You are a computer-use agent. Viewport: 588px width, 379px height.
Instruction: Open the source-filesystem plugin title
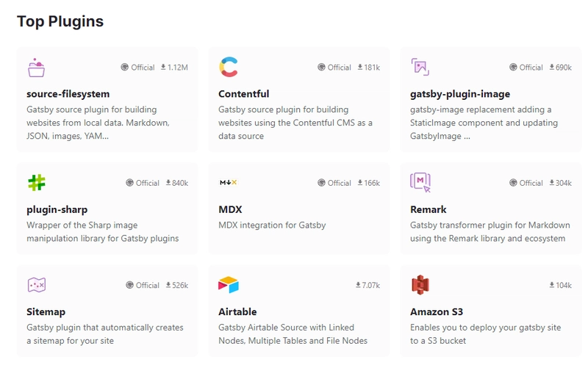(x=68, y=94)
